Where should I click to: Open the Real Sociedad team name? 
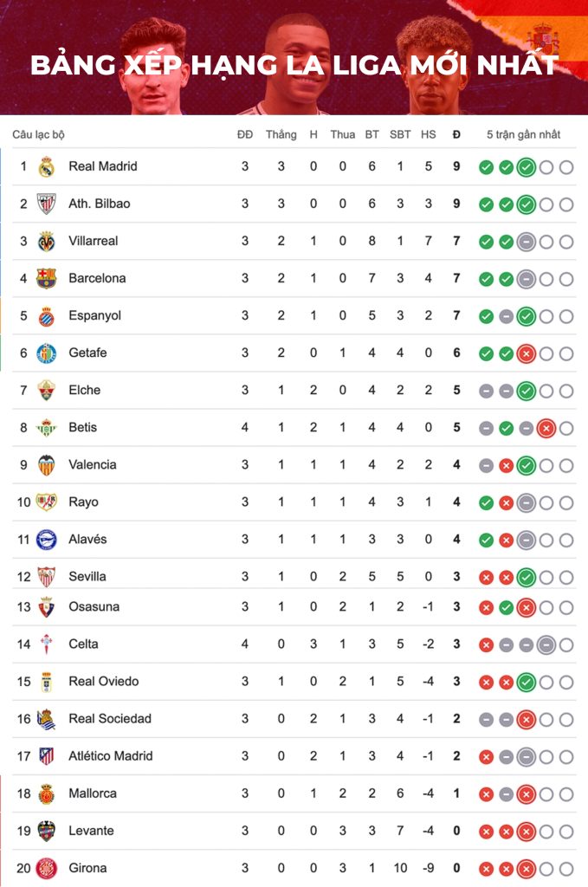click(x=110, y=718)
